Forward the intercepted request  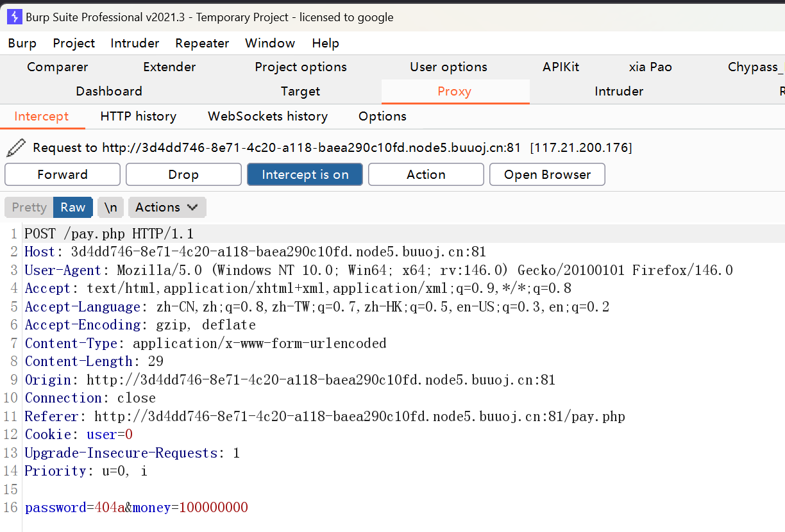click(62, 174)
